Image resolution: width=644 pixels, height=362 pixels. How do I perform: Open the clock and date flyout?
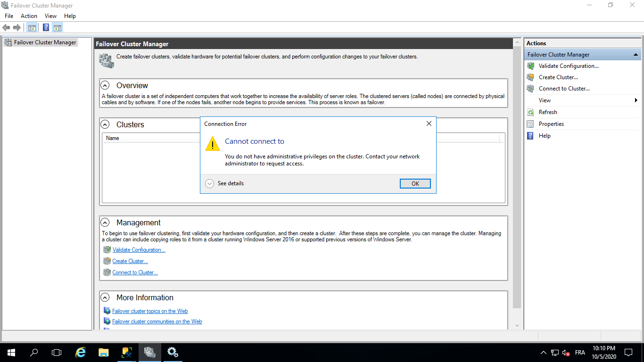[603, 352]
